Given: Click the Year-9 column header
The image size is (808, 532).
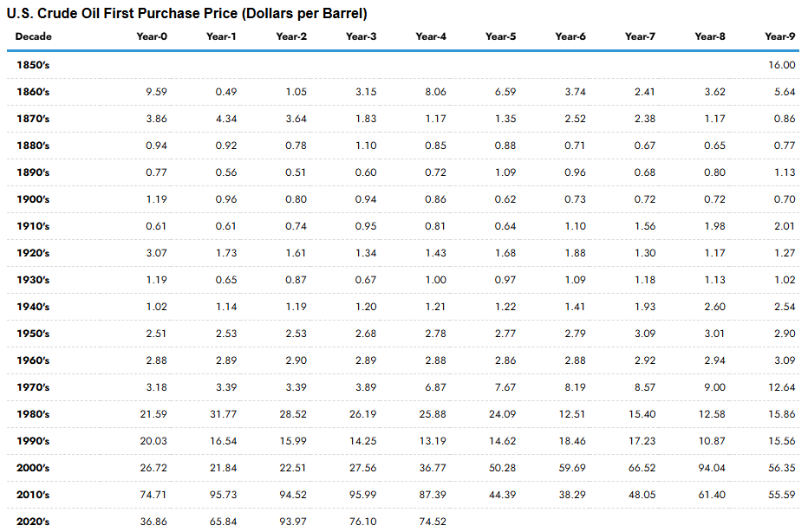Looking at the screenshot, I should click(779, 36).
